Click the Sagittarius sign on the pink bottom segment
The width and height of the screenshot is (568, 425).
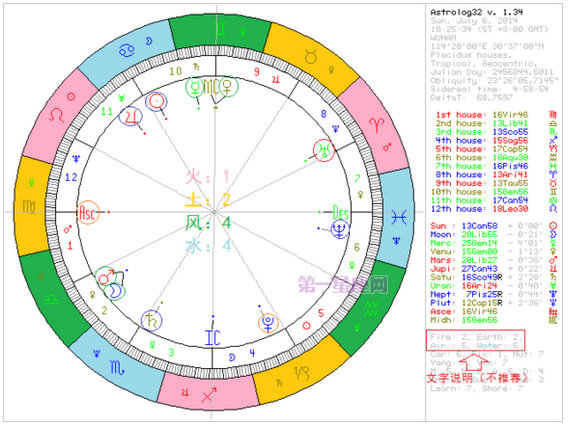point(209,394)
